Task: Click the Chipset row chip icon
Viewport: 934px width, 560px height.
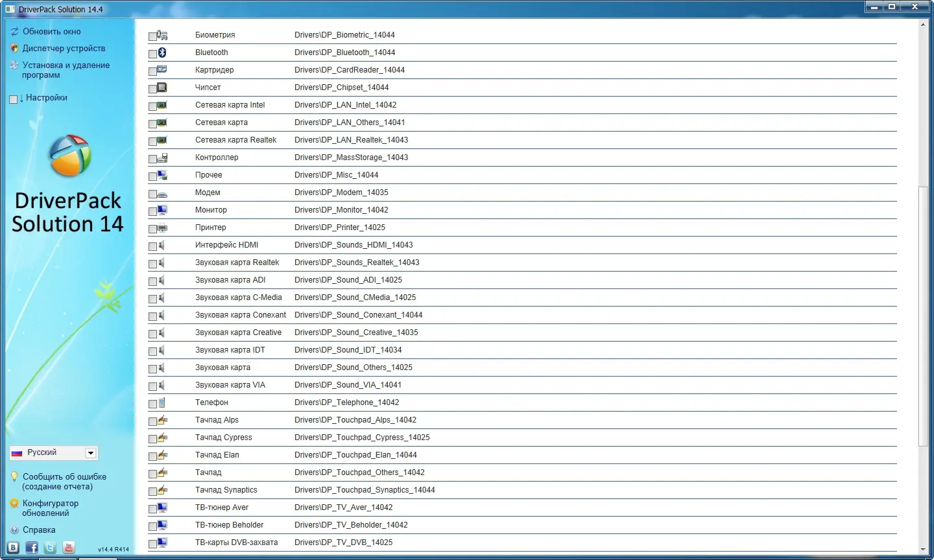Action: click(162, 87)
